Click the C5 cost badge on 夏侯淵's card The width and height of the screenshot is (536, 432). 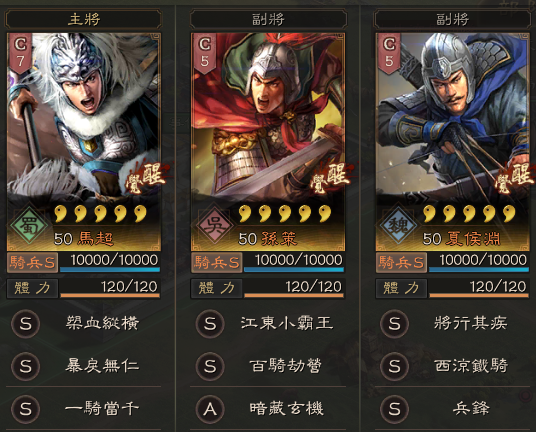click(389, 53)
